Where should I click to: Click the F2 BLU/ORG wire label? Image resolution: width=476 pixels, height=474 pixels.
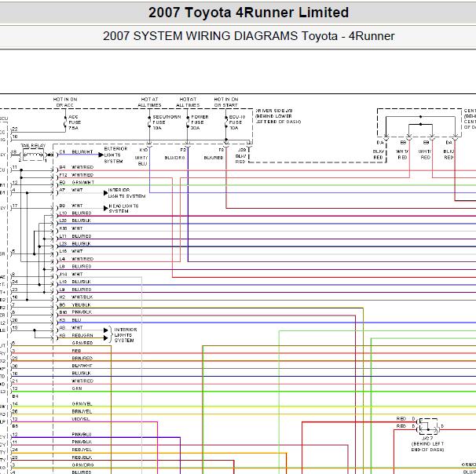pyautogui.click(x=175, y=154)
